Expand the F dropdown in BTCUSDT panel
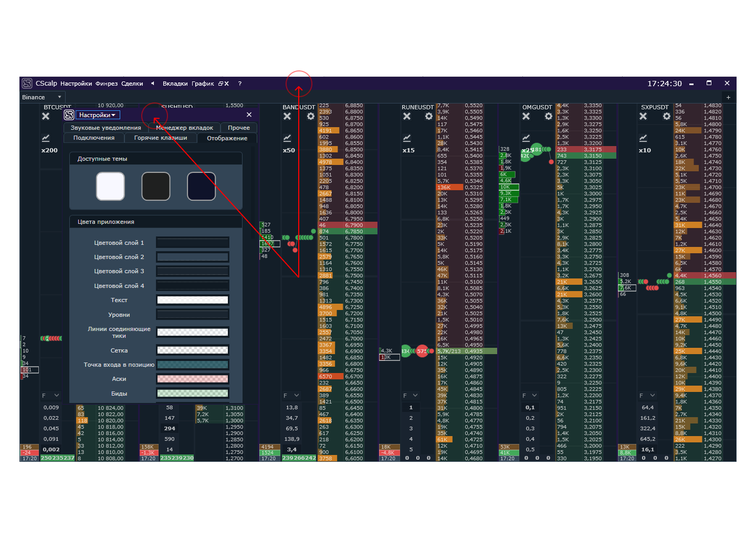The width and height of the screenshot is (756, 538). [51, 395]
